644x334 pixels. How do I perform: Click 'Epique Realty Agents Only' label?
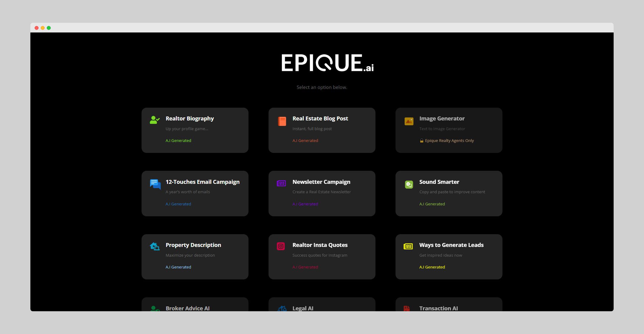point(449,140)
